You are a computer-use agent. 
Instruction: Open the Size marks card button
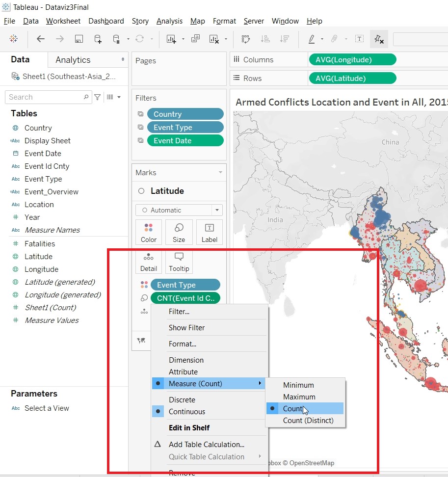179,232
